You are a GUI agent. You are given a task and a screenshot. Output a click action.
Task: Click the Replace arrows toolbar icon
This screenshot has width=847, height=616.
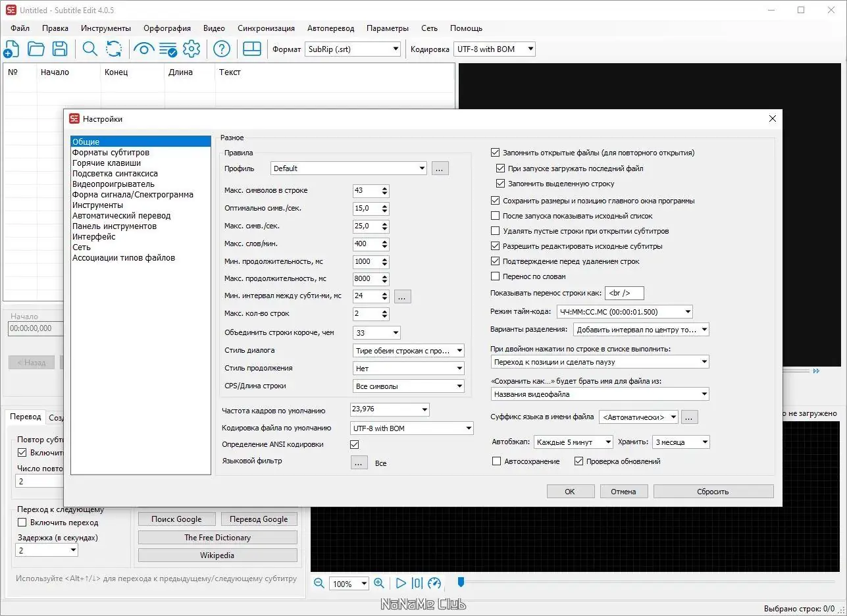[114, 49]
